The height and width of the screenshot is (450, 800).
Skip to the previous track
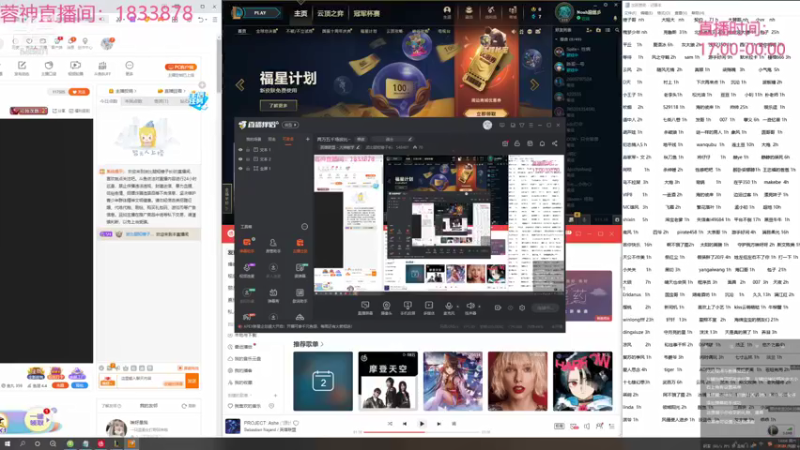coord(405,423)
